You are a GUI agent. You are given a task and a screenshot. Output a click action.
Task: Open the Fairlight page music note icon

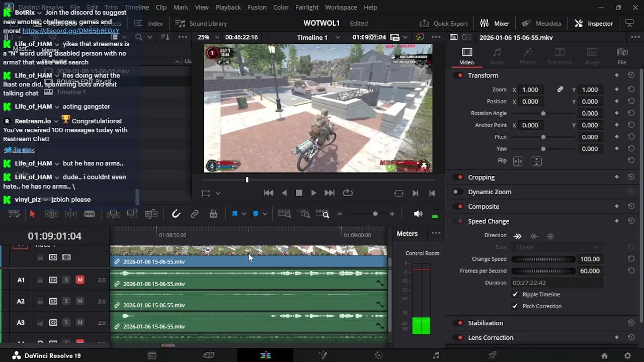(436, 355)
